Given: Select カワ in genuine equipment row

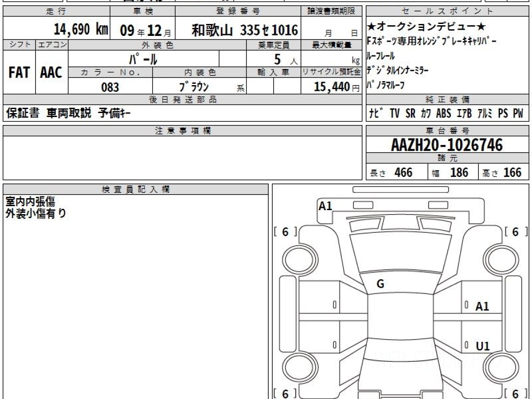Looking at the screenshot, I should (x=426, y=113).
